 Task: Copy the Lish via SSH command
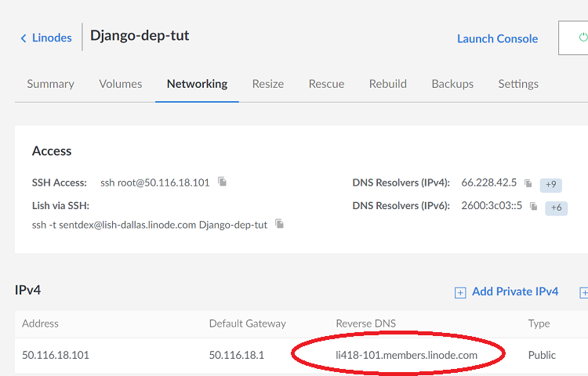tap(280, 224)
